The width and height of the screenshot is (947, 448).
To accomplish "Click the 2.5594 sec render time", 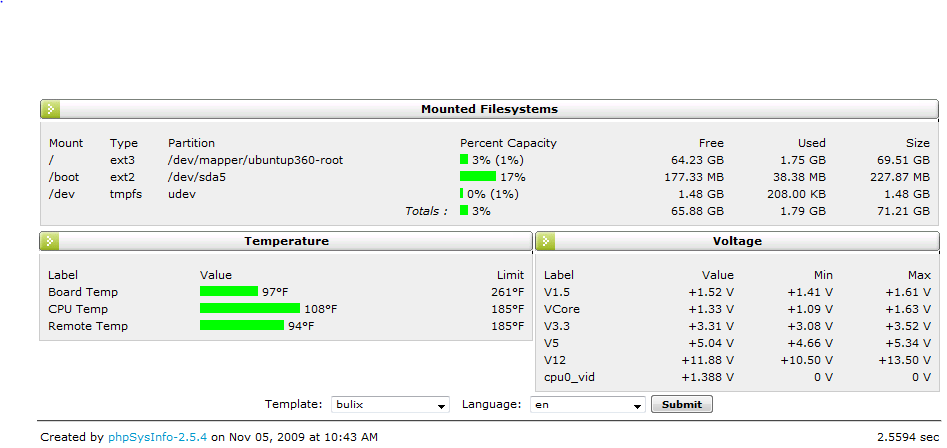I will click(908, 437).
